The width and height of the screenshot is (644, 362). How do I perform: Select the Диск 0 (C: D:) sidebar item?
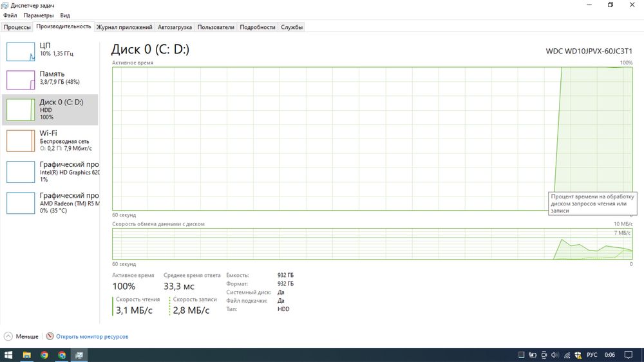[50, 110]
